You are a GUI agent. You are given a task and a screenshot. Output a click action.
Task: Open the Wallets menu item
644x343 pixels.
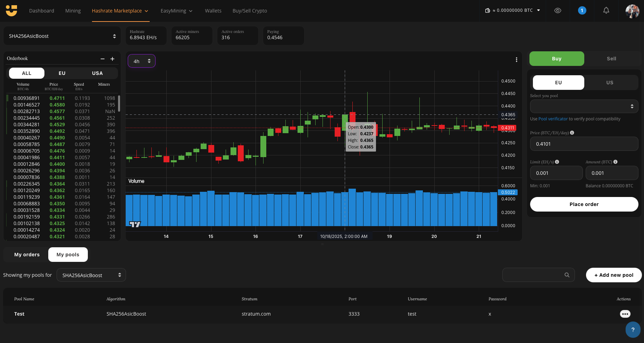pos(213,11)
